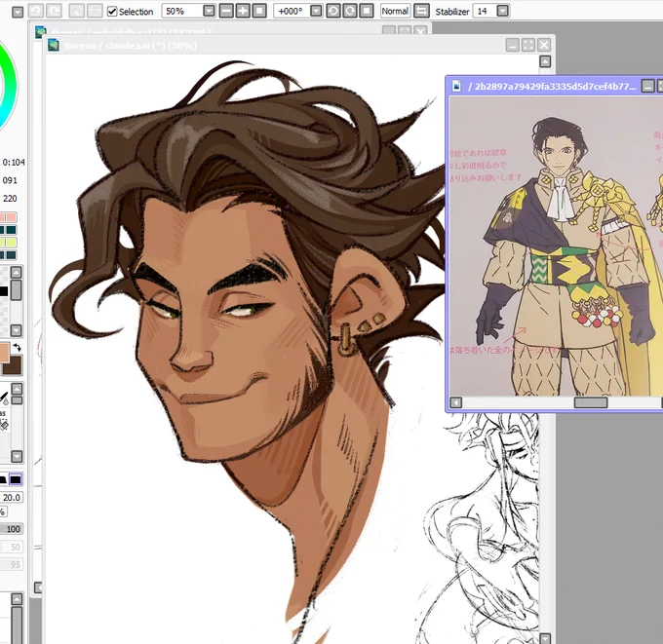
Task: Click the dark brown background color box
Action: [x=12, y=366]
